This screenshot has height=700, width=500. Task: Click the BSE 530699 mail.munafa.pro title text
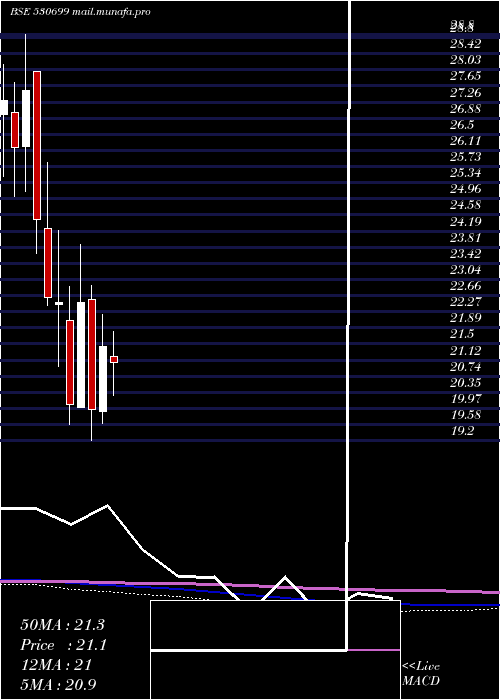[80, 12]
